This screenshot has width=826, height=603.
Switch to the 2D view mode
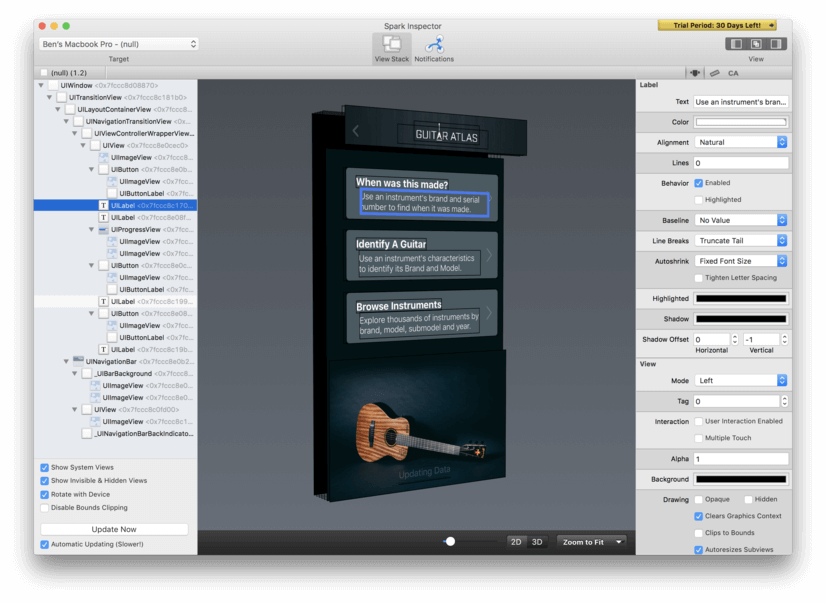tap(516, 542)
